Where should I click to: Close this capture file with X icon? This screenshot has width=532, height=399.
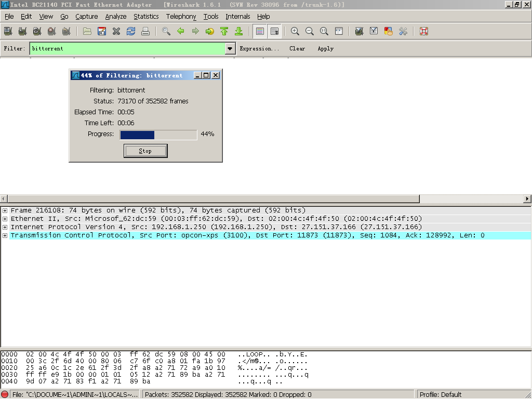[x=116, y=31]
